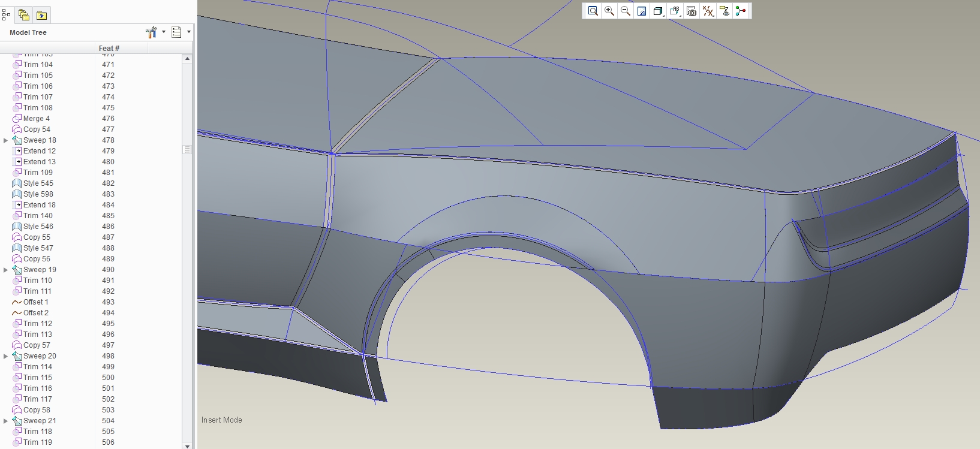980x449 pixels.
Task: Select Trim 109 feature
Action: (38, 173)
